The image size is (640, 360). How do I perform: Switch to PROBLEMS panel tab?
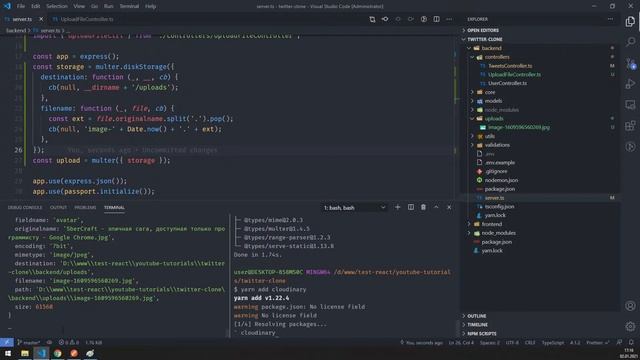[85, 207]
